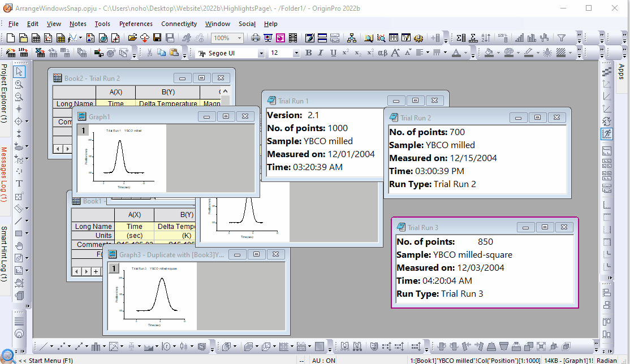Screen dimensions: 630x364
Task: Select the Pan hand tool in sidebar
Action: click(x=19, y=246)
